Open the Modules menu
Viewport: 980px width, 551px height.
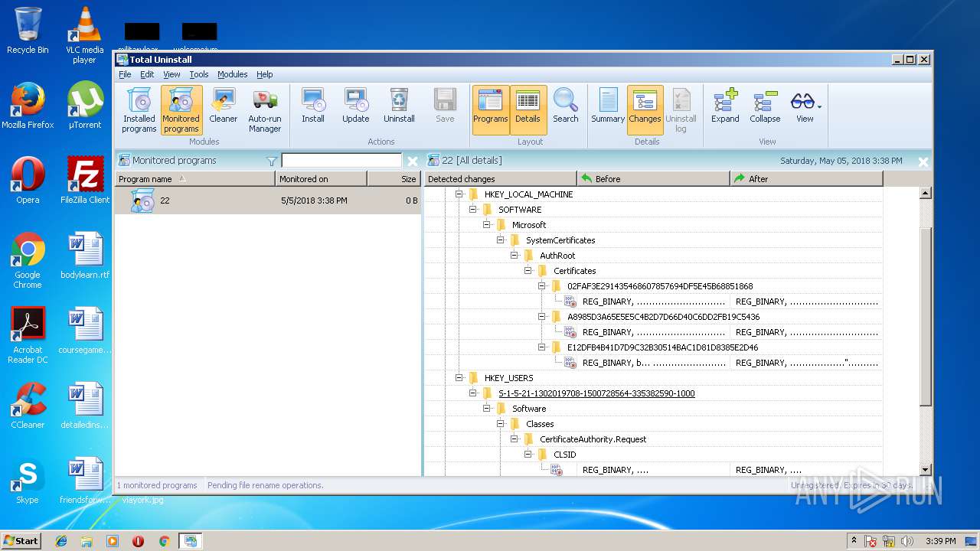[232, 74]
